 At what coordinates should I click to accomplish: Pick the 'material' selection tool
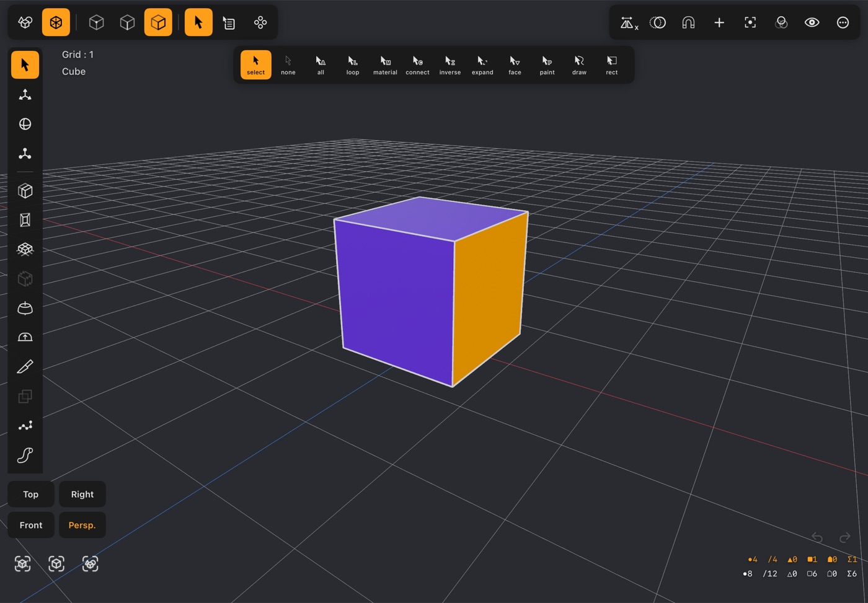[x=385, y=64]
